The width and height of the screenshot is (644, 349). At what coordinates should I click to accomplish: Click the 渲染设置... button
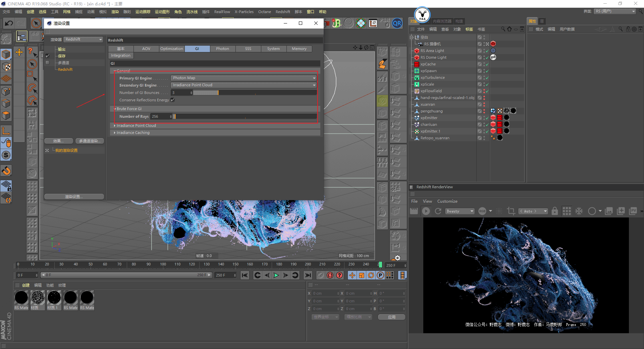[74, 197]
